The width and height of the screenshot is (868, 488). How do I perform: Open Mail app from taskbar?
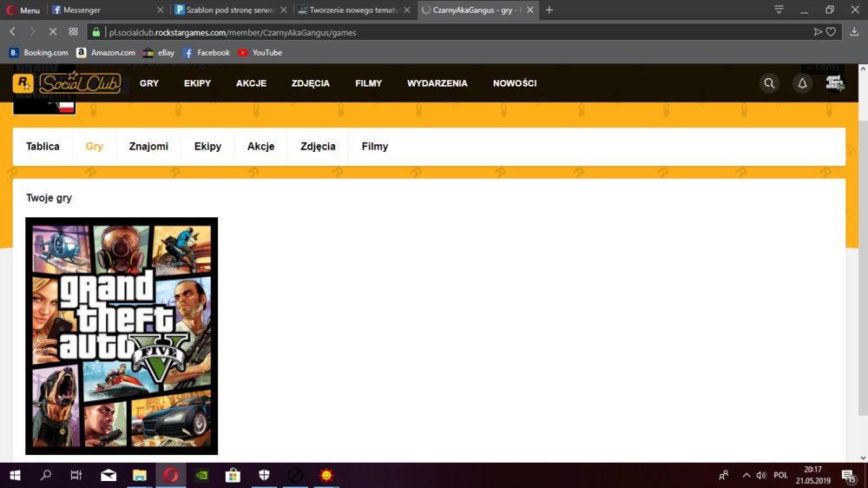[x=108, y=475]
